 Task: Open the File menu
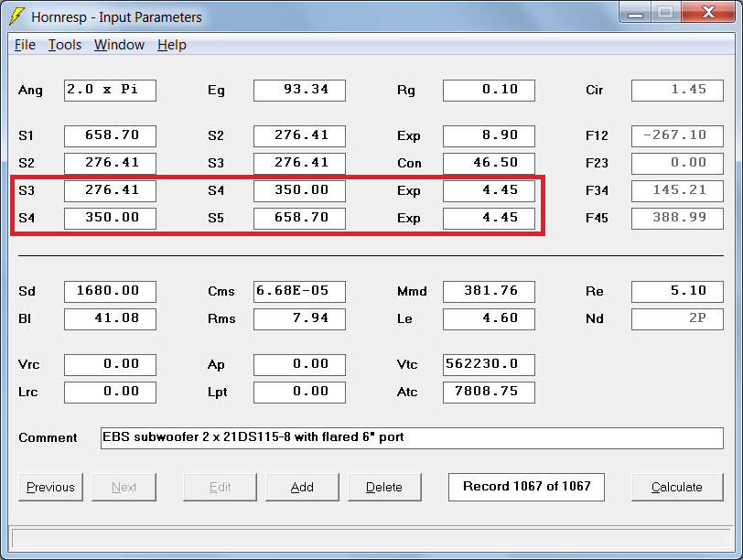tap(25, 45)
